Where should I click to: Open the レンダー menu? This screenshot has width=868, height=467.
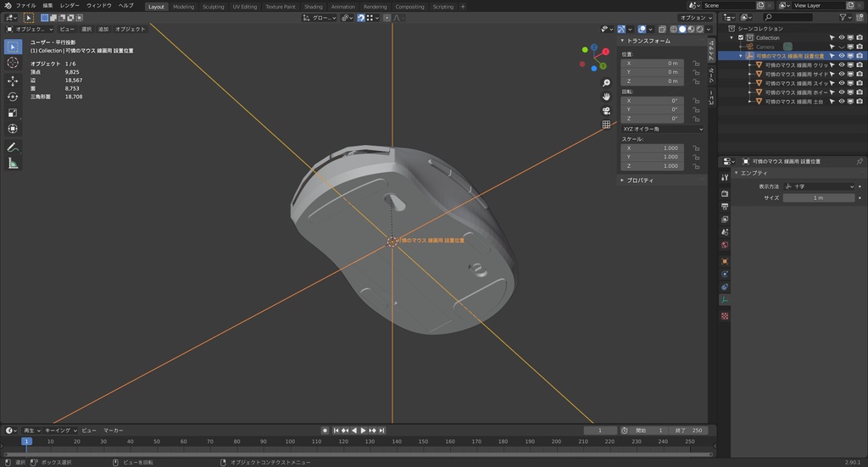click(70, 6)
